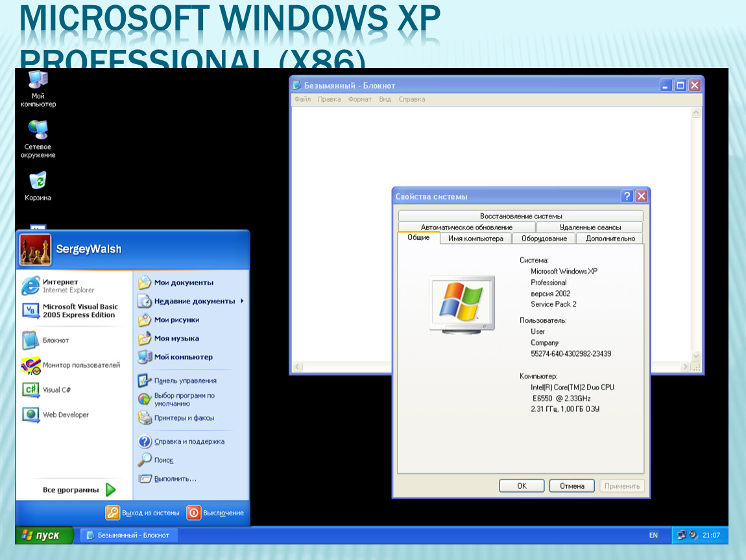Click the Notepad title bar icon

[297, 85]
